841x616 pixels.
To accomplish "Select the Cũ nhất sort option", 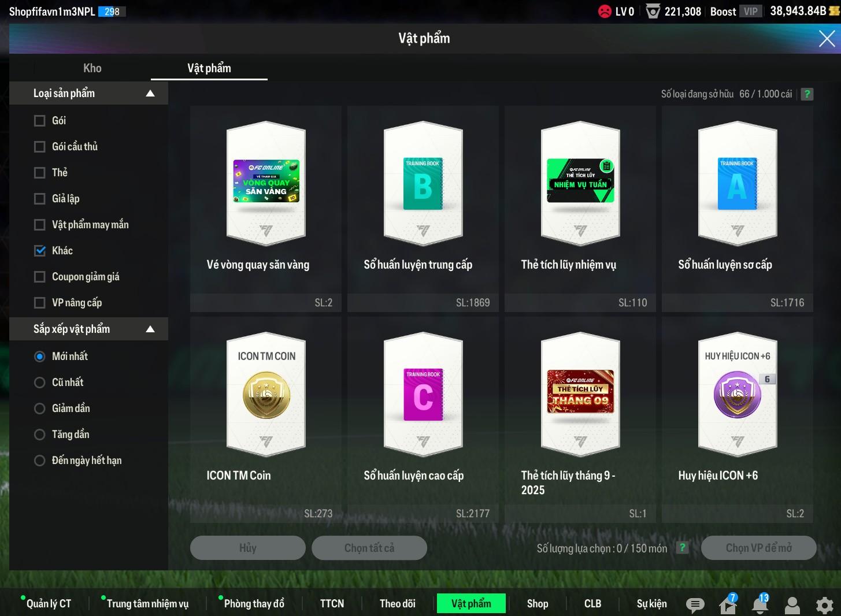I will [40, 383].
